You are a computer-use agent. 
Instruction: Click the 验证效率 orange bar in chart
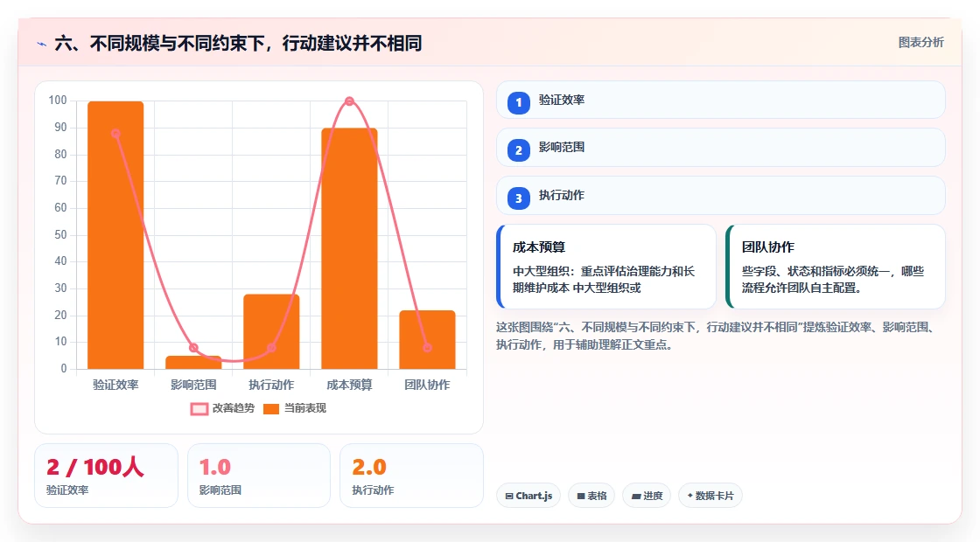115,235
